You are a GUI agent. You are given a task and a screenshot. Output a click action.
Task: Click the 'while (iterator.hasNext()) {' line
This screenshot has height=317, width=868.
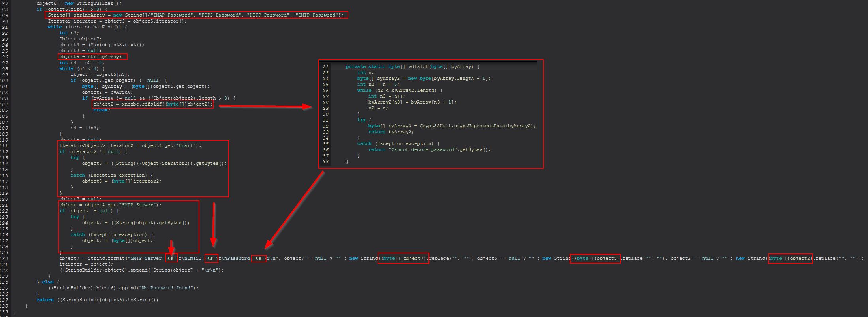(87, 27)
